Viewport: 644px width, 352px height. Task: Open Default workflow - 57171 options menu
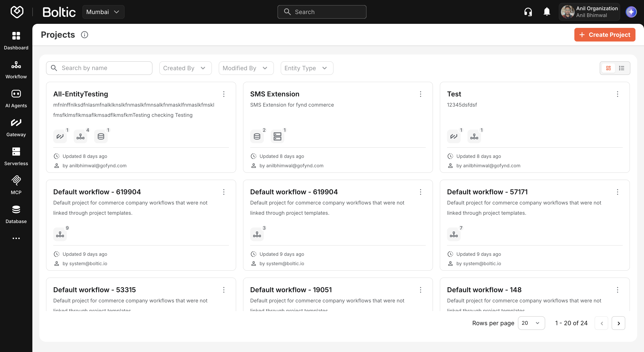click(x=618, y=192)
